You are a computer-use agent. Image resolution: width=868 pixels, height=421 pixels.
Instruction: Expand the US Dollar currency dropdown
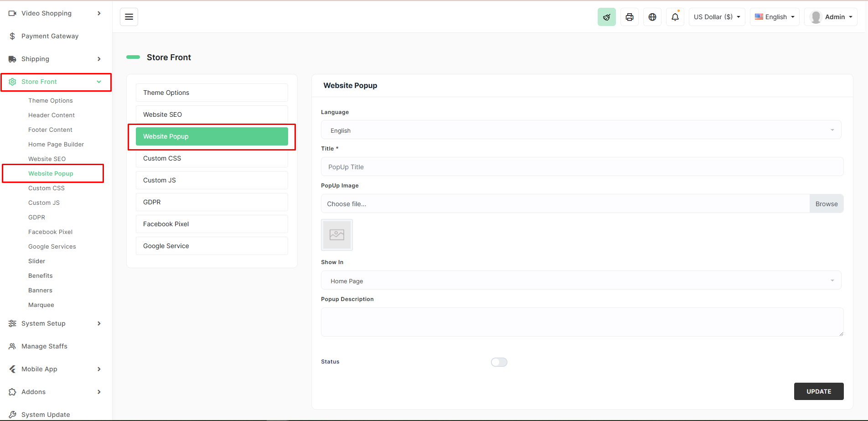717,16
